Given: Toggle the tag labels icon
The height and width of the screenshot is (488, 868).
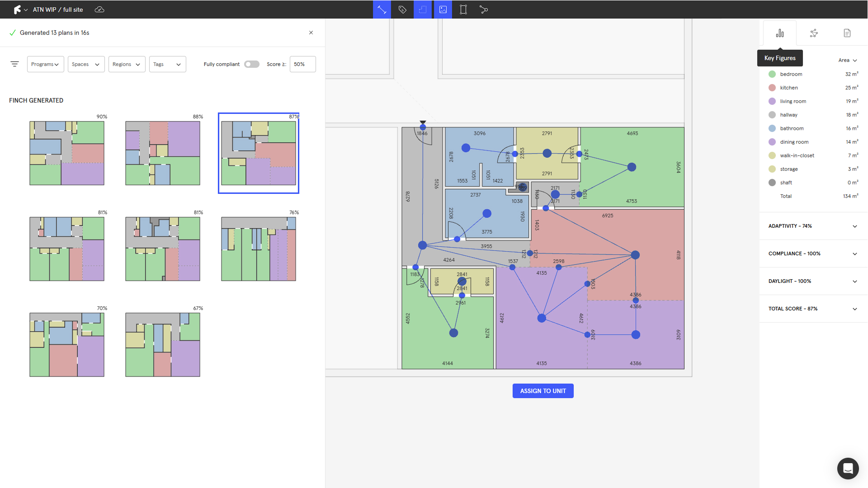Looking at the screenshot, I should 402,9.
